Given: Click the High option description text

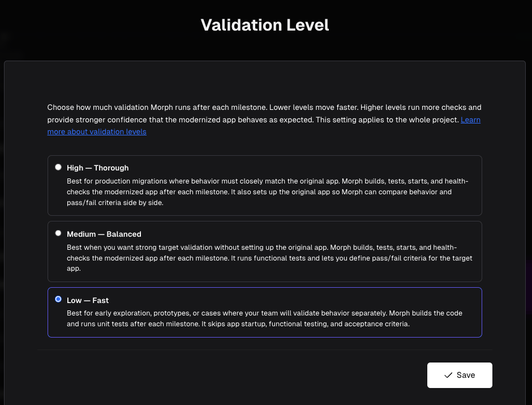Looking at the screenshot, I should click(x=267, y=192).
